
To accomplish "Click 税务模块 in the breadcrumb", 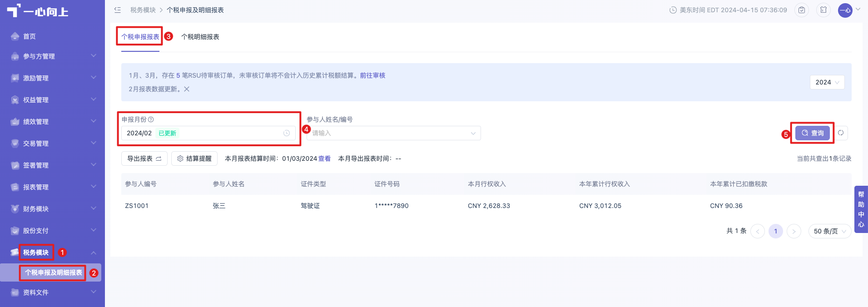I will click(x=143, y=10).
